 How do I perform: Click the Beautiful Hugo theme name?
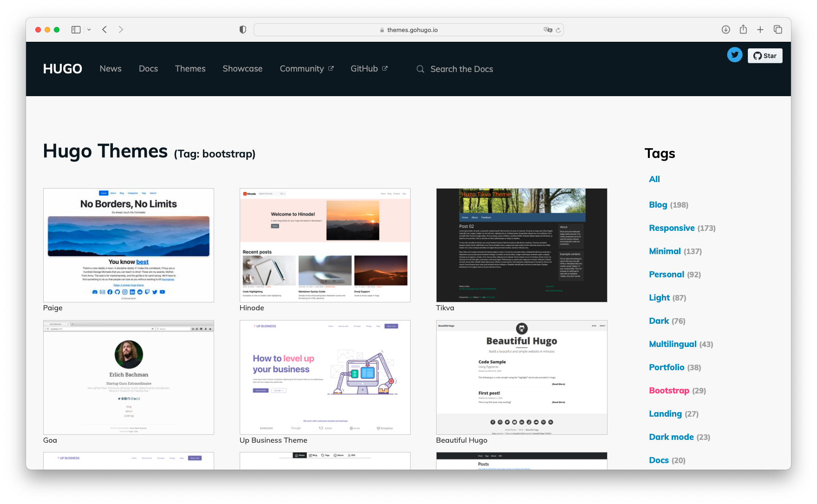[462, 440]
